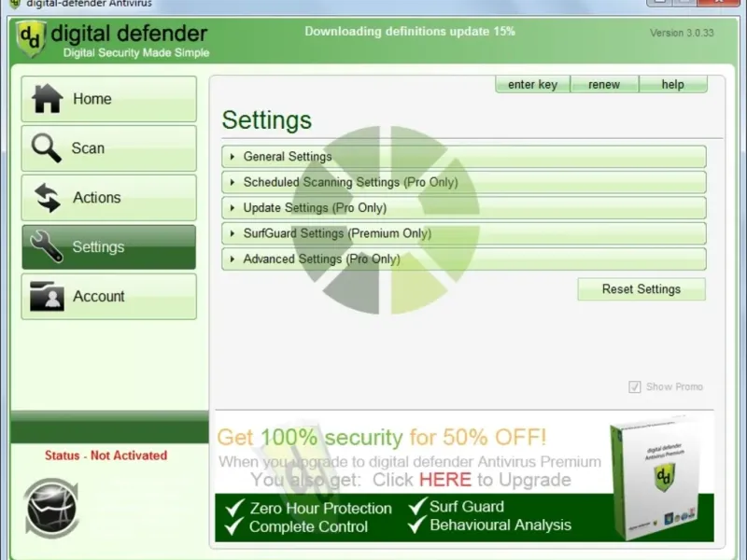Click the window title digital-defender Antivirus
Viewport: 747px width, 560px height.
click(89, 4)
